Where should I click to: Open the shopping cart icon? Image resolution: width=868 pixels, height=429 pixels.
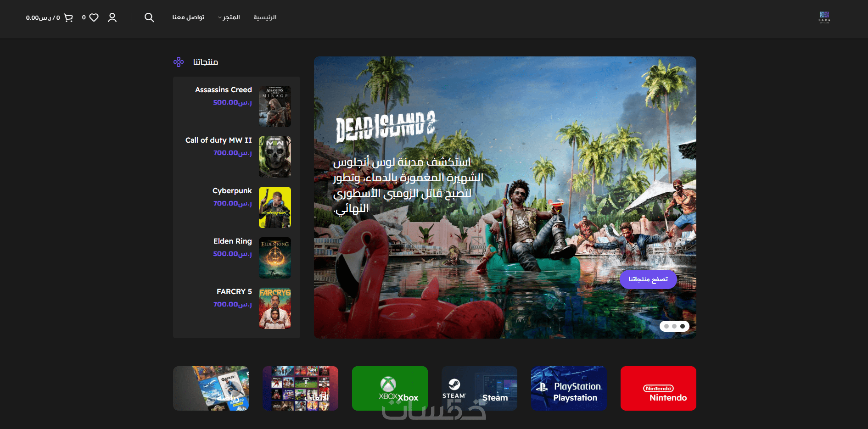68,17
